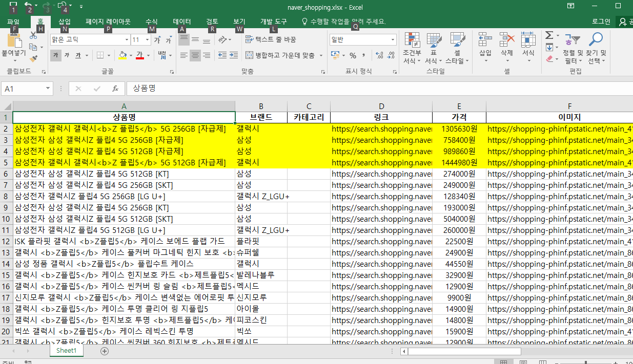Apply comma style number format
The width and height of the screenshot is (633, 364).
tap(364, 55)
